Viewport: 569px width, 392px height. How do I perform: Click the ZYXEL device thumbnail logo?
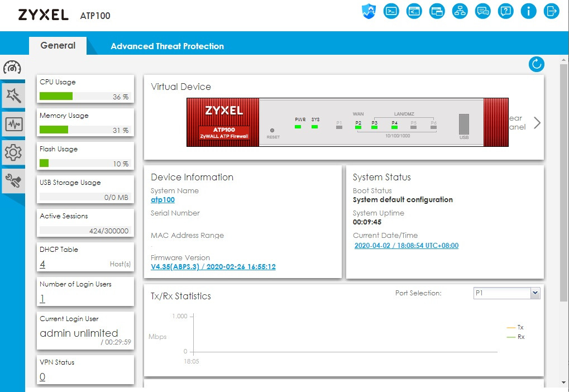click(224, 111)
